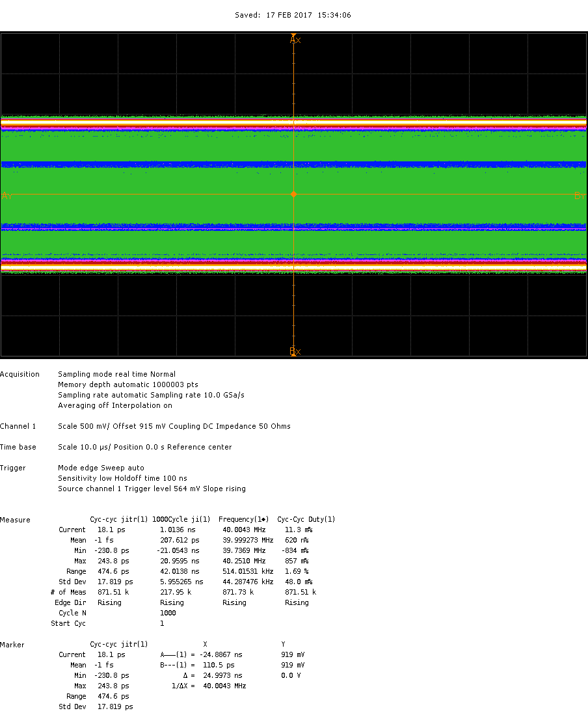This screenshot has width=588, height=713.
Task: Click the Ax marker arrow above the graticule
Action: (294, 39)
